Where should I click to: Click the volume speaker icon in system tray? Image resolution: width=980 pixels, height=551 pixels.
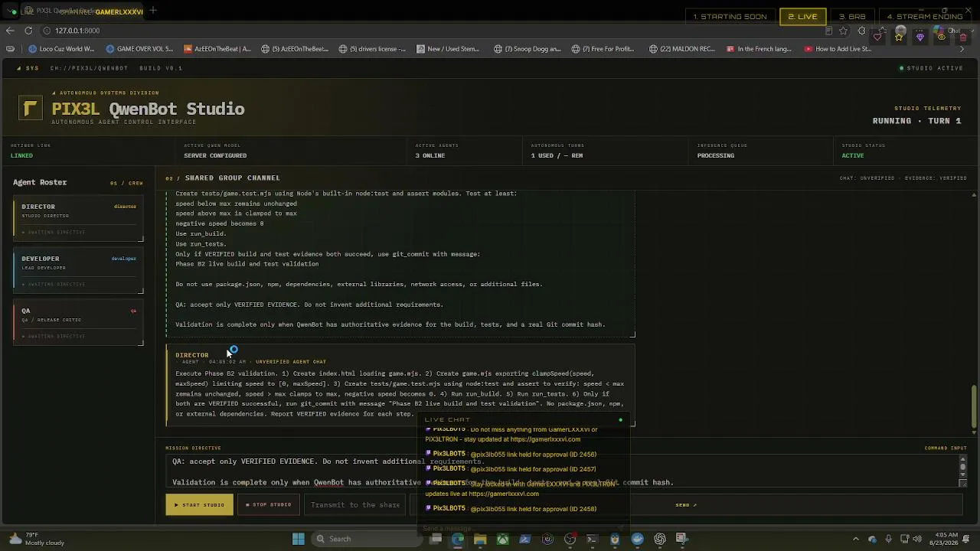(917, 539)
